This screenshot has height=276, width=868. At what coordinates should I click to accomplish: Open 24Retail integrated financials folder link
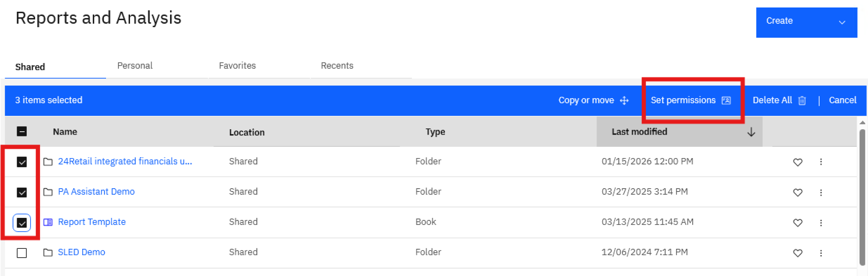click(x=125, y=161)
